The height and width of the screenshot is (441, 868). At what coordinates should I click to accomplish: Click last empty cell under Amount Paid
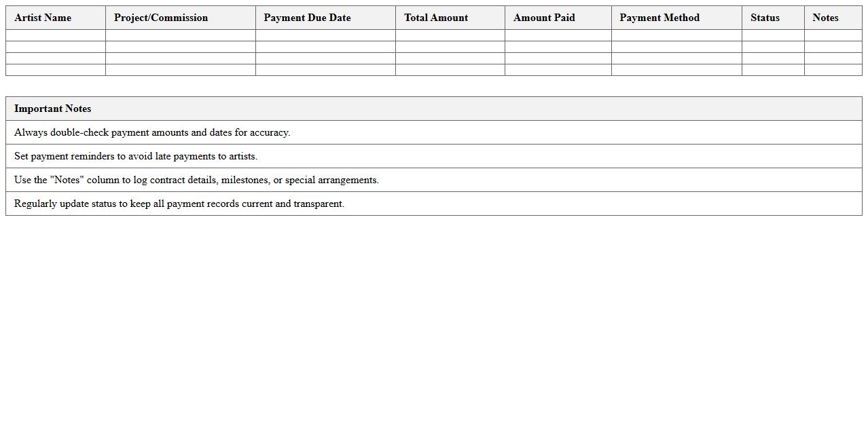(558, 70)
